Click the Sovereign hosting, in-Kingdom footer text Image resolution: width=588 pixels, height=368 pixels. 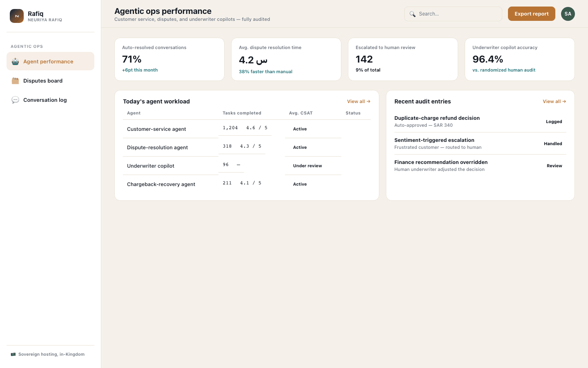pos(51,355)
